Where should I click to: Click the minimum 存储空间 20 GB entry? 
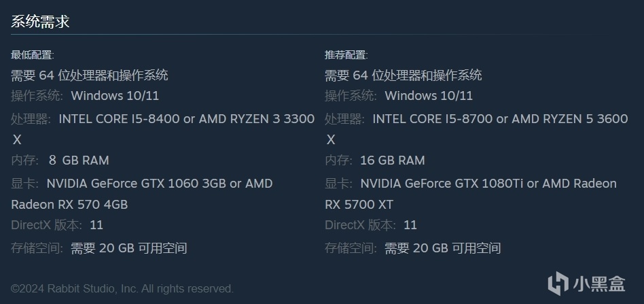click(129, 248)
